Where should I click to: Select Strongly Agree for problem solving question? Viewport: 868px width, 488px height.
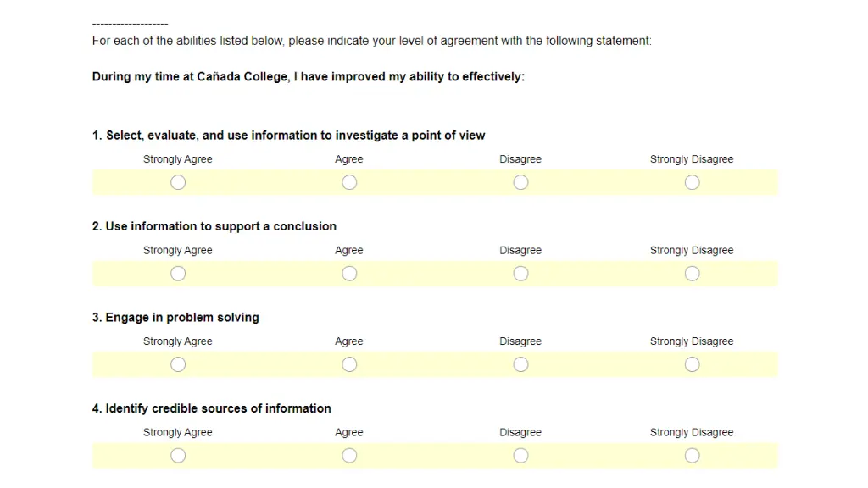pyautogui.click(x=178, y=364)
